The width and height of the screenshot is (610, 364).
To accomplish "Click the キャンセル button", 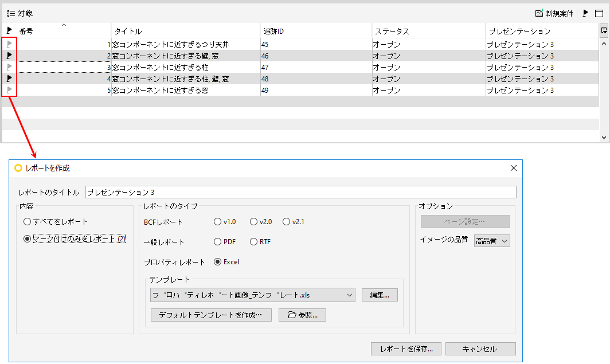I will coord(480,349).
